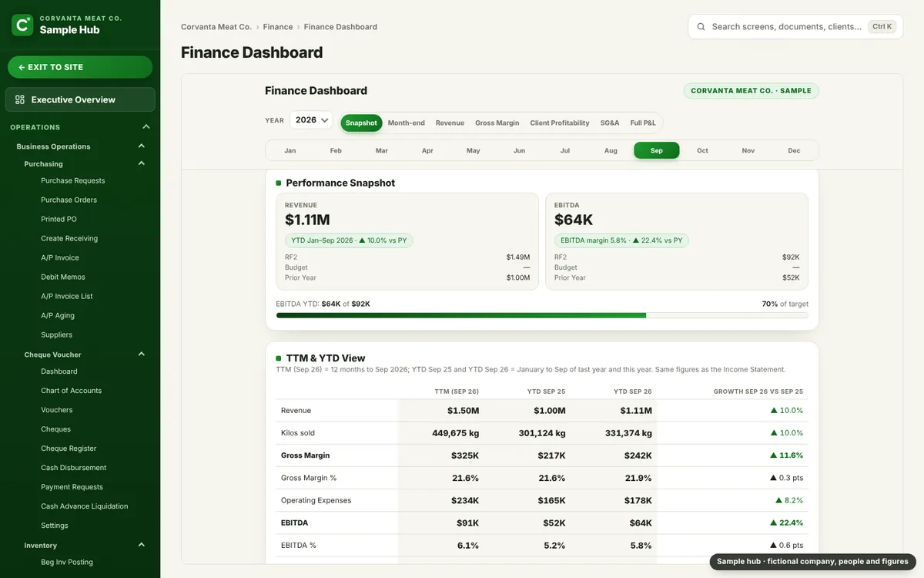Click Corvanta Meat Co. breadcrumb link

click(x=216, y=27)
